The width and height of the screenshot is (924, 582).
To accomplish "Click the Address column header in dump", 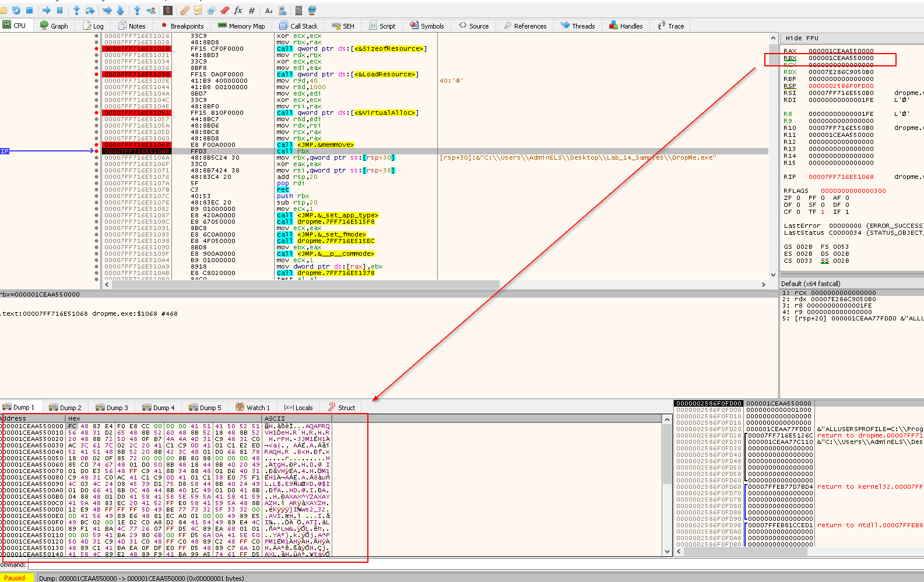I will point(32,418).
